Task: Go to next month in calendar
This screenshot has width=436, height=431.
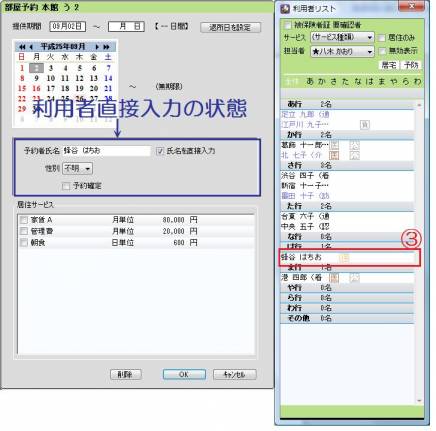Action: (x=97, y=47)
